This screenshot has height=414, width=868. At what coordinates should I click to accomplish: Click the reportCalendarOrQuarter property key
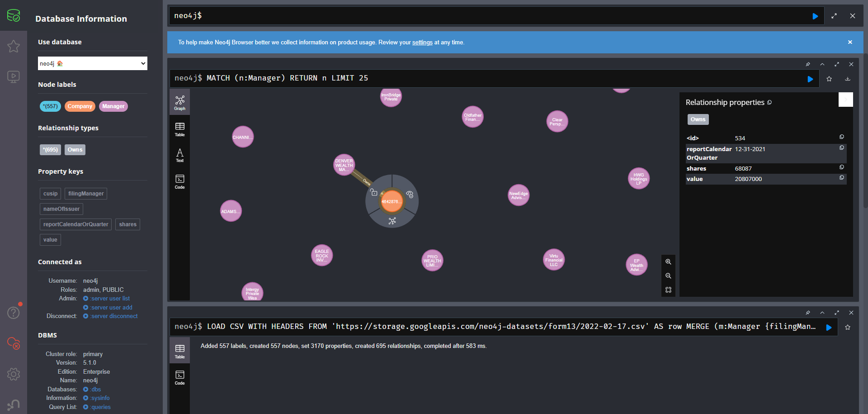click(76, 224)
